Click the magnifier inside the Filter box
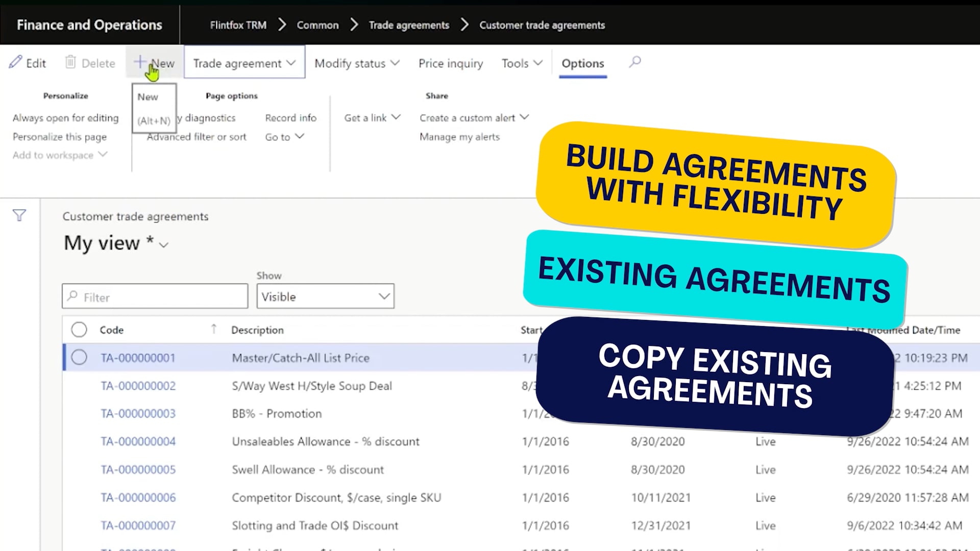This screenshot has height=551, width=980. pyautogui.click(x=73, y=296)
